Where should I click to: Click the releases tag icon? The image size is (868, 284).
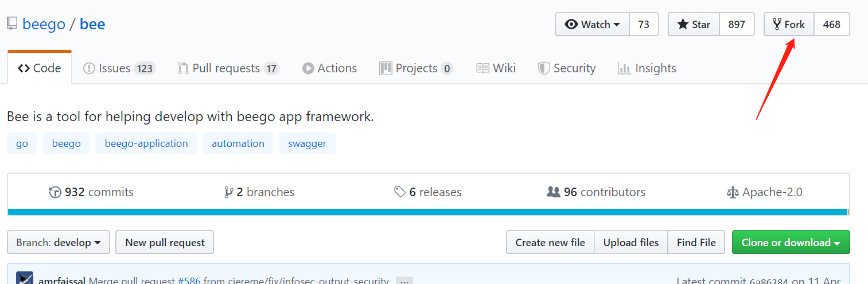[x=400, y=192]
